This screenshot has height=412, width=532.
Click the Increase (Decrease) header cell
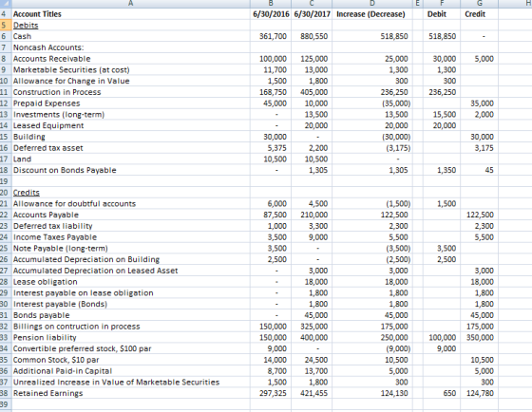tap(371, 14)
